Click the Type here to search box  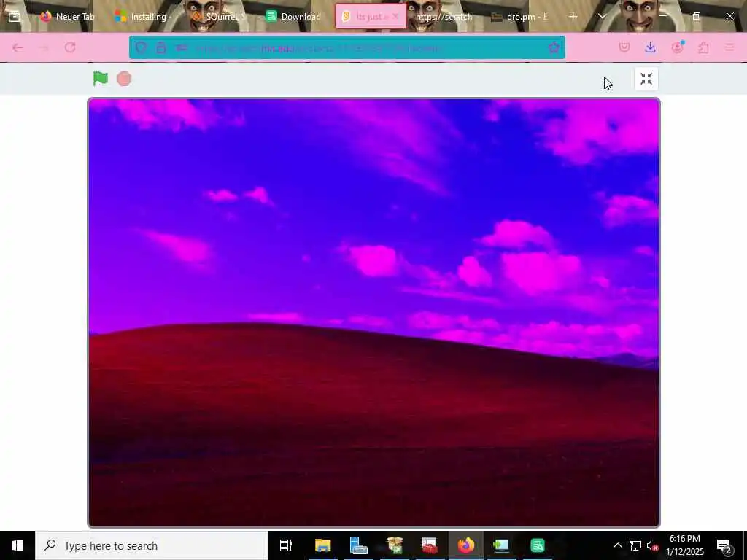[x=152, y=545]
